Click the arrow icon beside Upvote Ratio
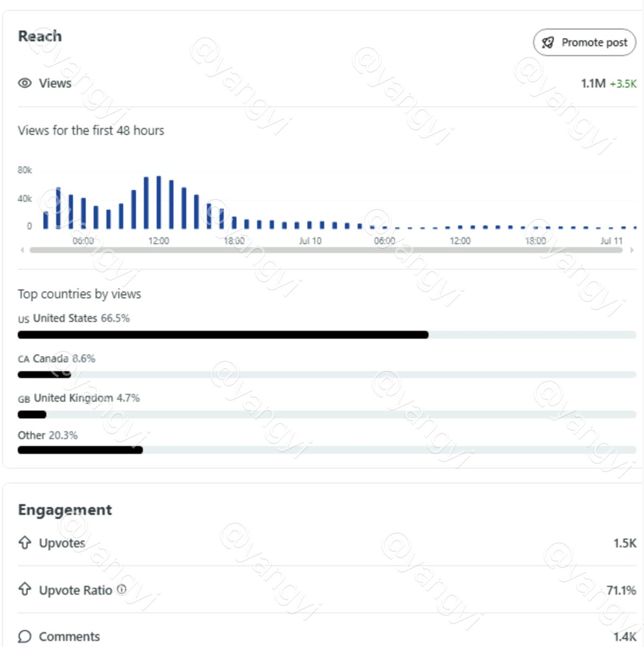 pos(25,589)
